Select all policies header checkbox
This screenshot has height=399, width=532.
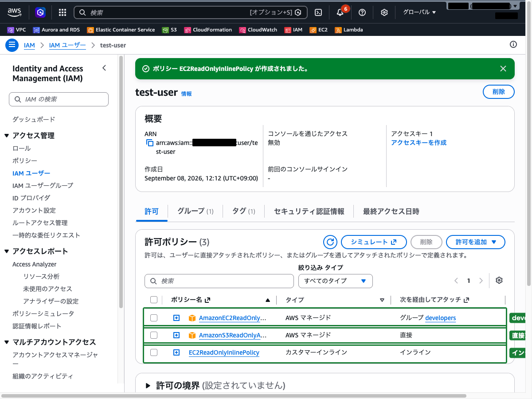click(154, 300)
